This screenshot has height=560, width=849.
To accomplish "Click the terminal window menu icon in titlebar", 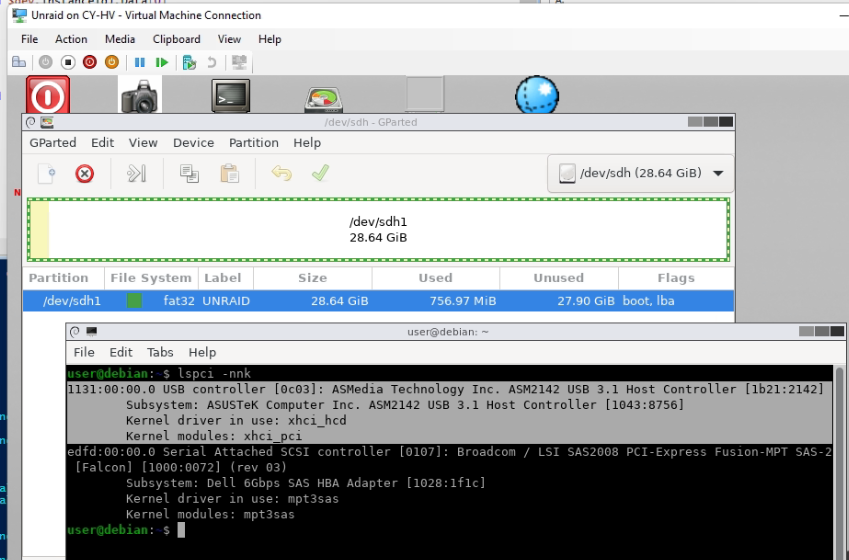I will 75,331.
